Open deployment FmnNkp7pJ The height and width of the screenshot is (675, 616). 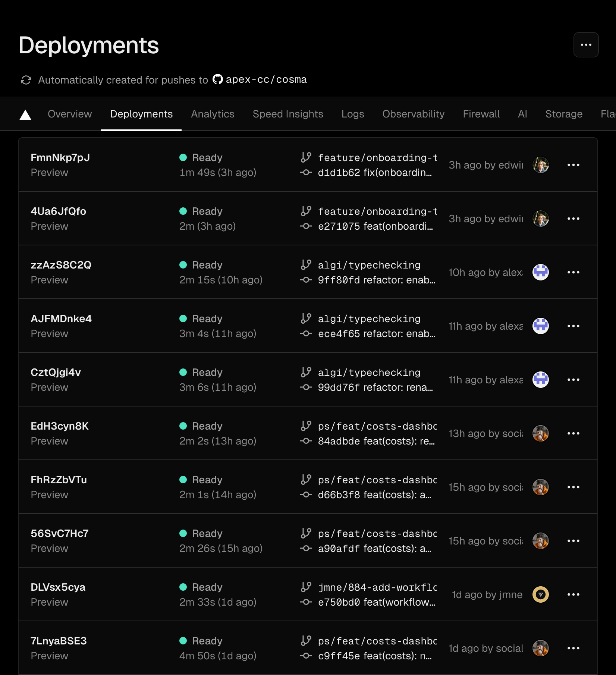(x=60, y=157)
